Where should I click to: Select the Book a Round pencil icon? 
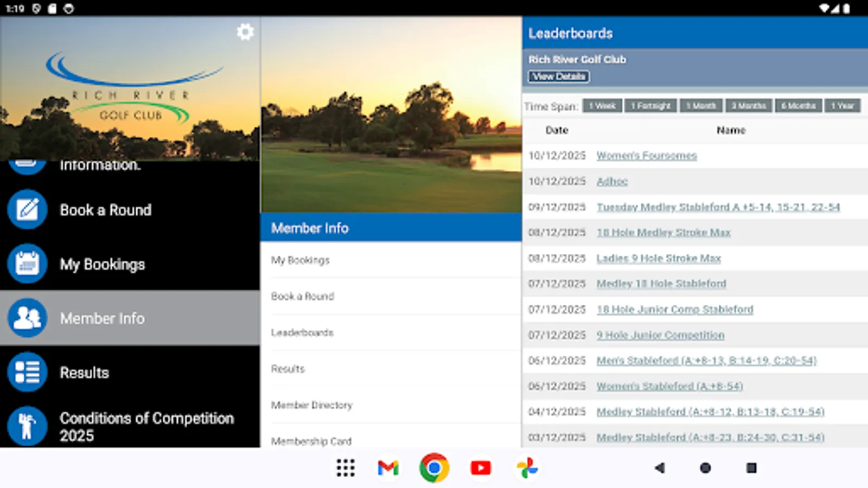[27, 209]
